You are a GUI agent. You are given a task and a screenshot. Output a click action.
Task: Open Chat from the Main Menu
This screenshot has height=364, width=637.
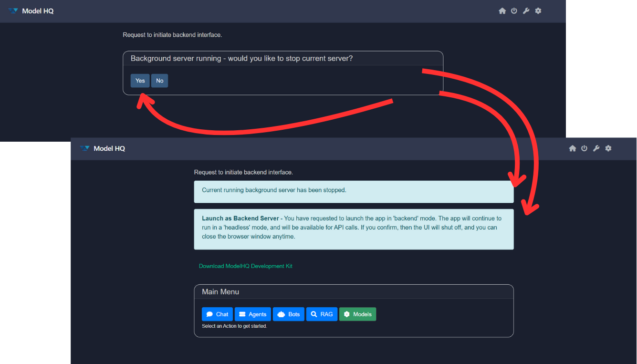tap(217, 314)
